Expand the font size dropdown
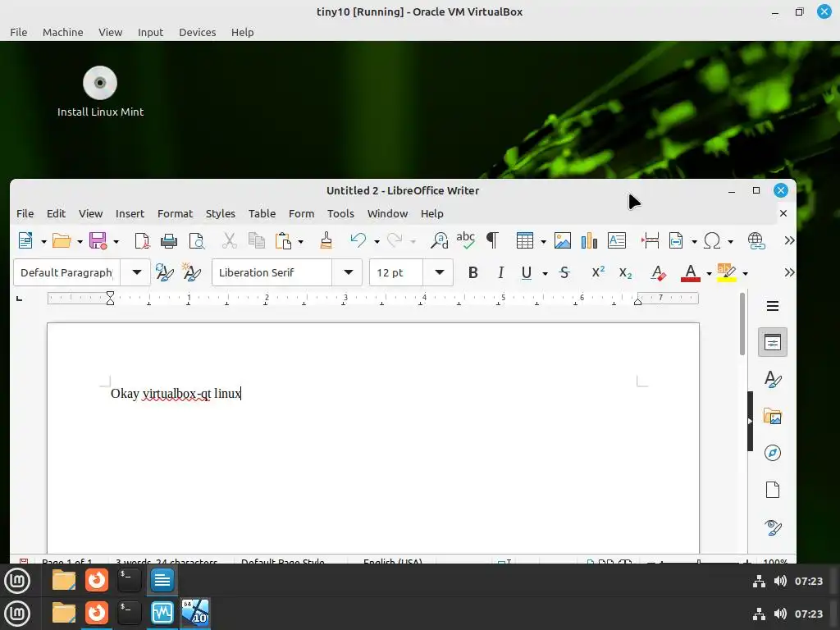The image size is (840, 630). coord(440,272)
